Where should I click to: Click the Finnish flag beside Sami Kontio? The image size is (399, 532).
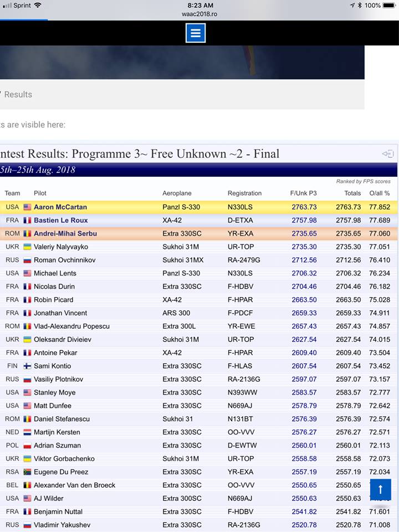click(x=27, y=366)
